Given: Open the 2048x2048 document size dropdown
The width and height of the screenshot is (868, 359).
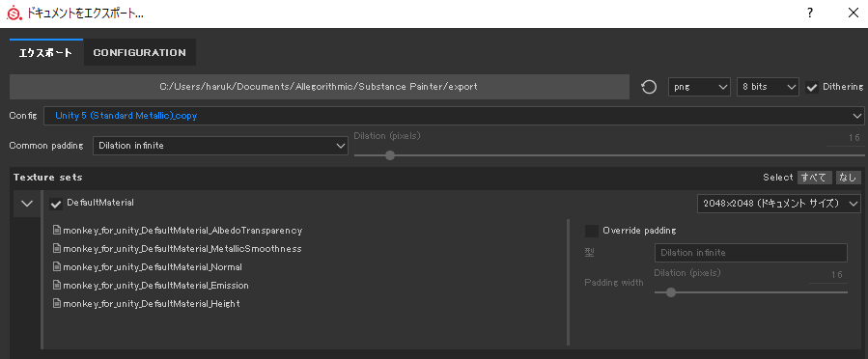Looking at the screenshot, I should point(779,203).
